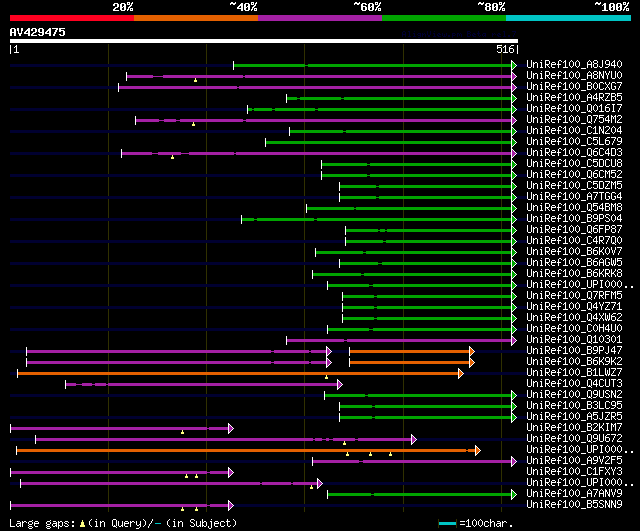Click UniRef100_B1LWZ7 hit name
Viewport: 640px width, 531px height.
click(x=574, y=373)
